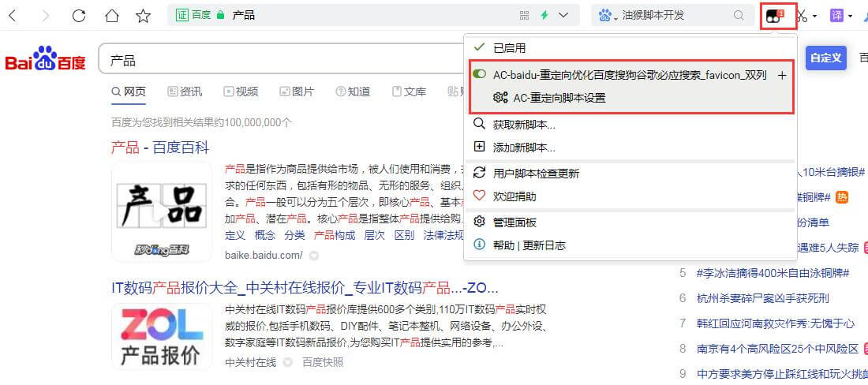Screen dimensions: 868x385
Task: Open hot search 杭州杀妻碎尸案凶手获死刑
Action: (x=762, y=298)
